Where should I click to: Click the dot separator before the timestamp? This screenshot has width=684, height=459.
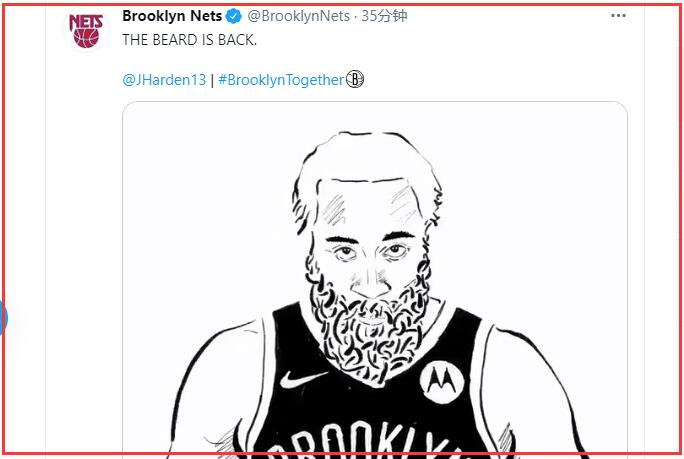point(356,16)
